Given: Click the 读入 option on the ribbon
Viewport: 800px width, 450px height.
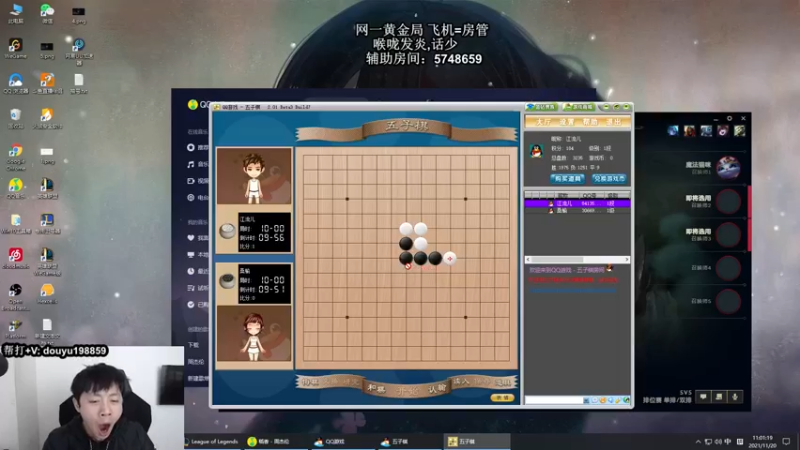Looking at the screenshot, I should click(461, 381).
